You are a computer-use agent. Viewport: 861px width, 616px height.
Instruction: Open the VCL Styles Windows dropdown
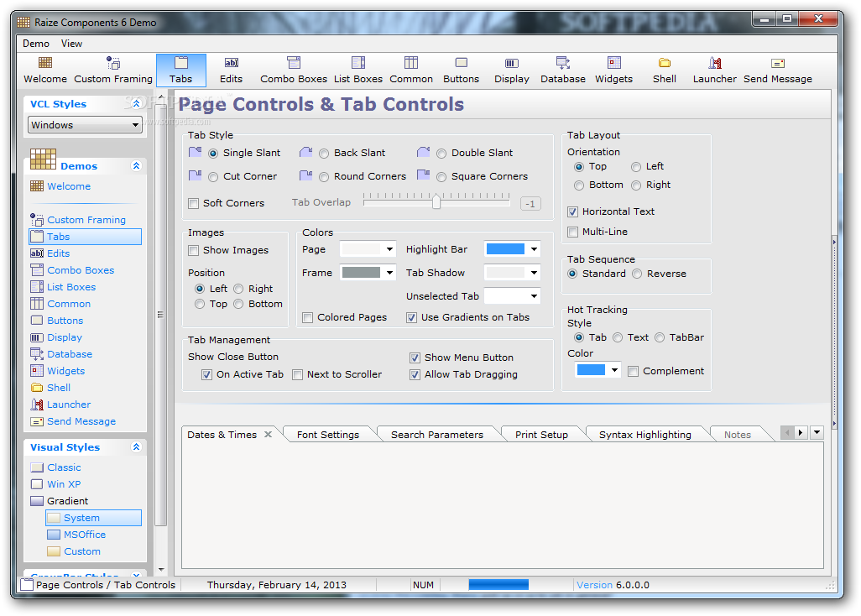tap(85, 125)
